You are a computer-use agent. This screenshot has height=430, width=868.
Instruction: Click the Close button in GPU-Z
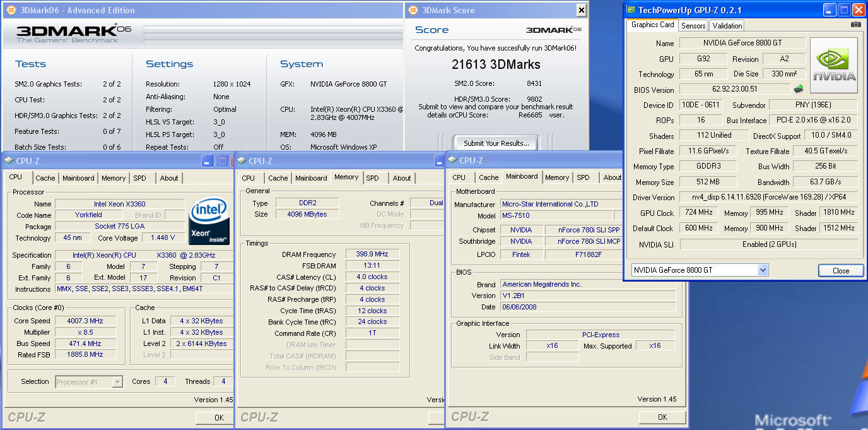point(841,270)
